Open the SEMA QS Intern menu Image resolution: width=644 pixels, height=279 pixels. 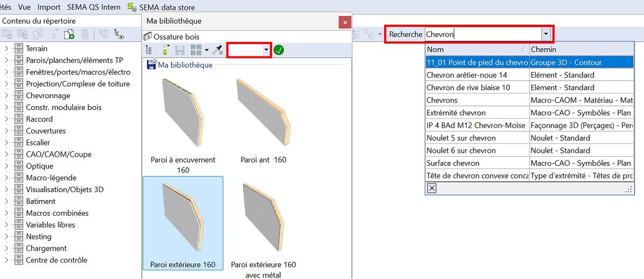tap(94, 8)
